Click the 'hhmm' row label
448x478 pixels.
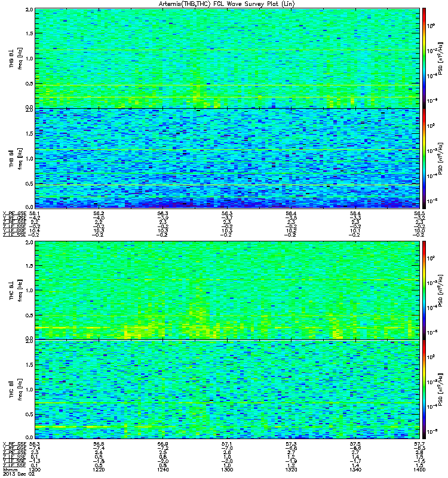(x=10, y=470)
